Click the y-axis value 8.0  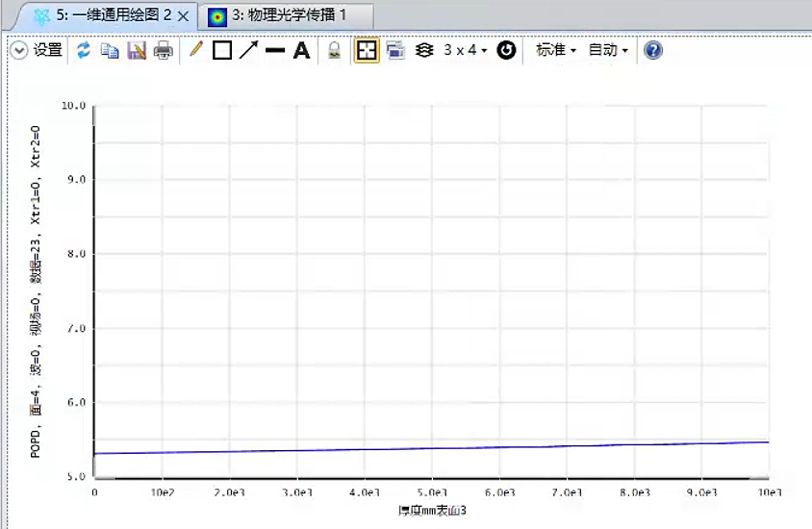76,254
